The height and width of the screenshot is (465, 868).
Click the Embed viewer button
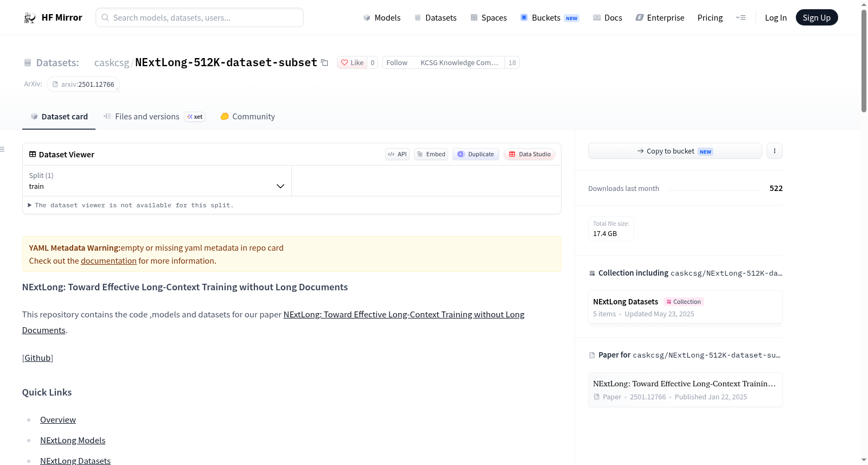(x=431, y=154)
